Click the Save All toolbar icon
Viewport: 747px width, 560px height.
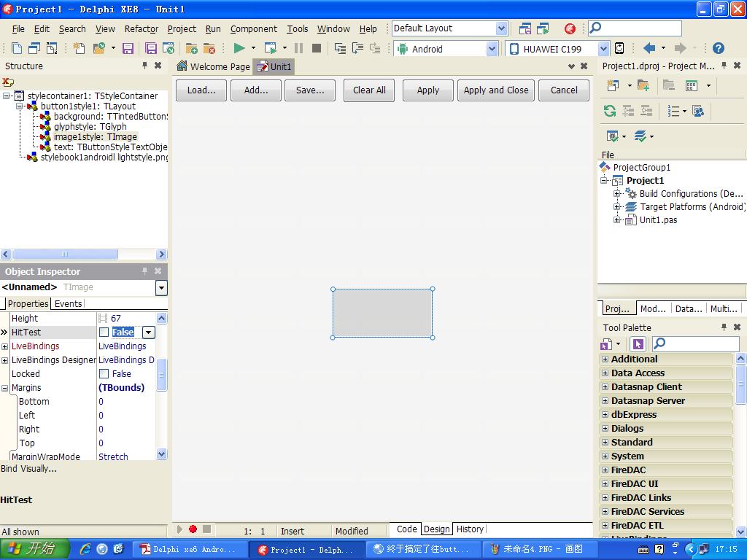[151, 48]
